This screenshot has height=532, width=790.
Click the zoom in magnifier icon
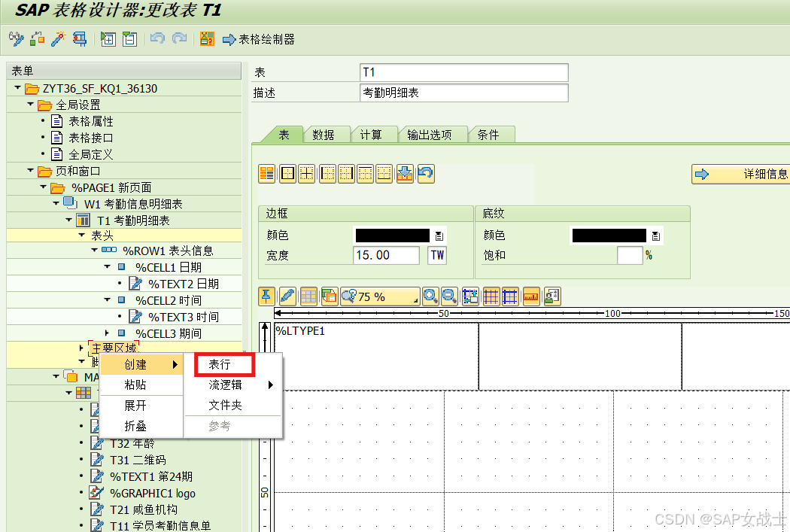pyautogui.click(x=430, y=296)
